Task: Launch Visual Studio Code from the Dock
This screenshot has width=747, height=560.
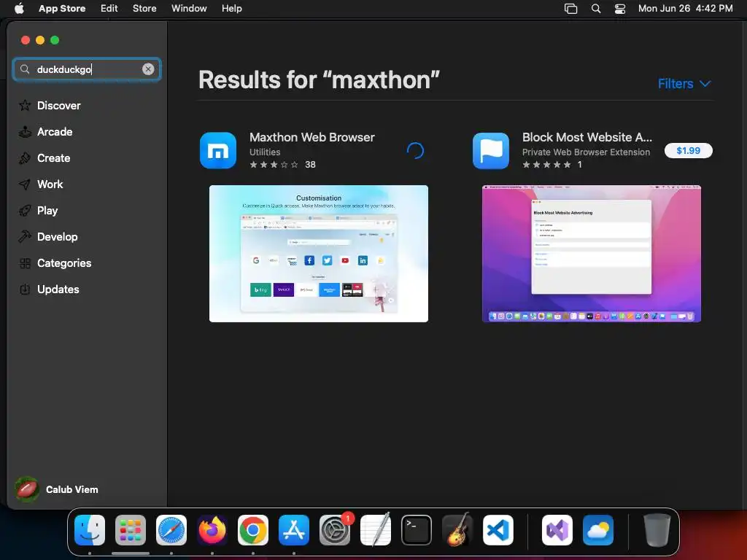Action: click(498, 530)
